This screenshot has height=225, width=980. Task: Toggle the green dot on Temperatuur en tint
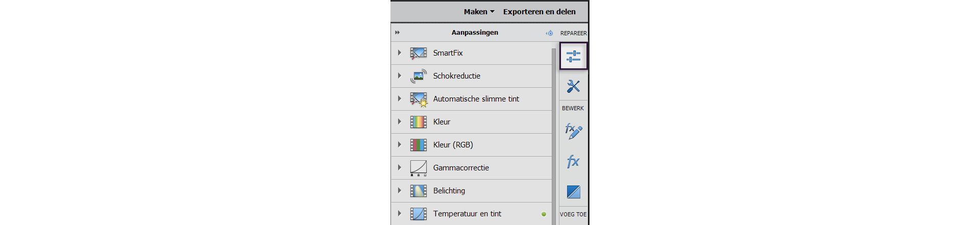pos(544,214)
